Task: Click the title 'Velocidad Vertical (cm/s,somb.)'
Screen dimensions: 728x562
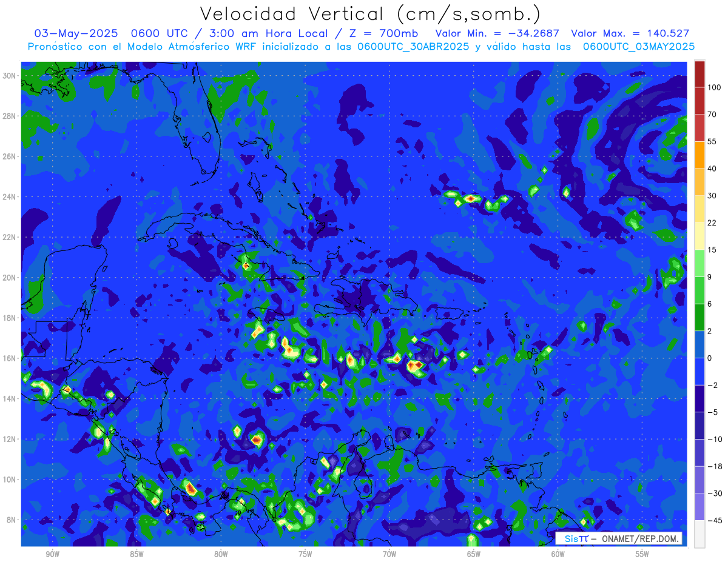Action: 370,14
